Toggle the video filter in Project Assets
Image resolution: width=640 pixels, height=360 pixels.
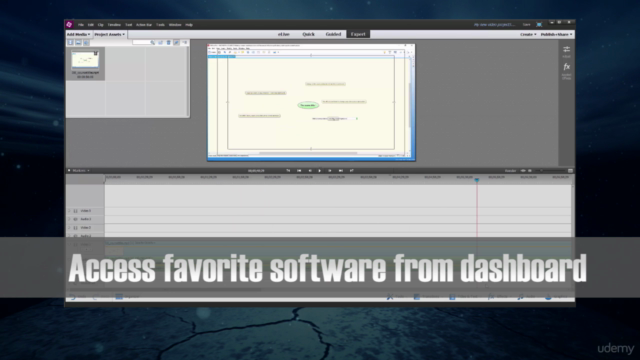70,42
